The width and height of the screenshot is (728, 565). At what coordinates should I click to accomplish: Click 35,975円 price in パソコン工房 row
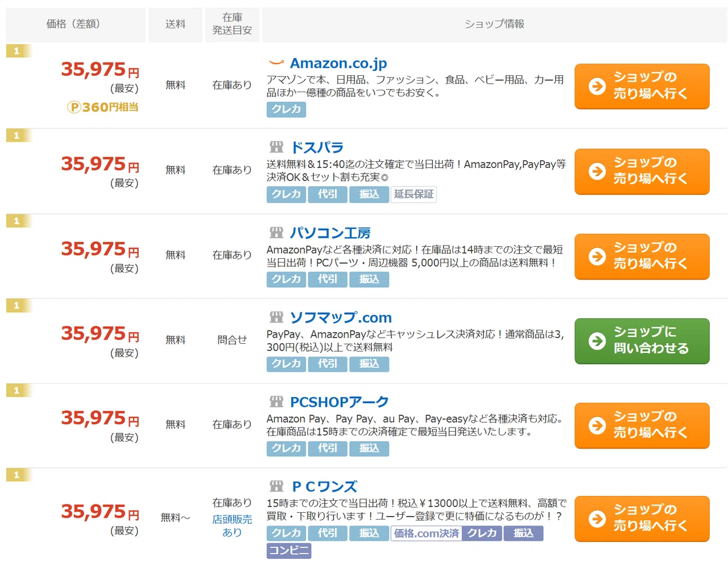coord(100,249)
